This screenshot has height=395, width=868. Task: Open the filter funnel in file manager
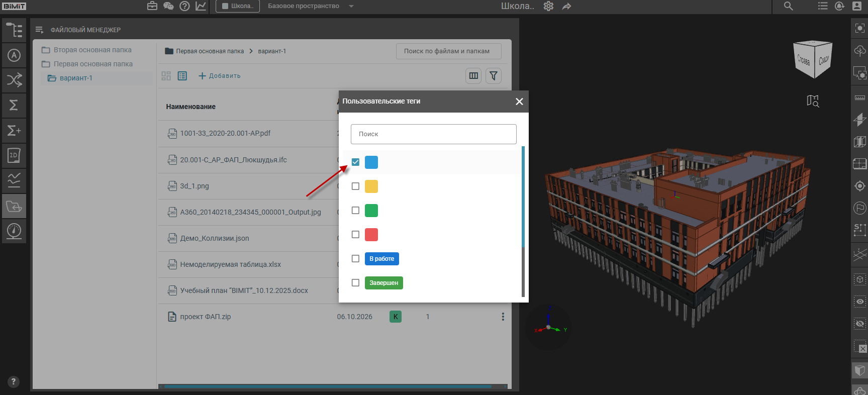click(494, 76)
